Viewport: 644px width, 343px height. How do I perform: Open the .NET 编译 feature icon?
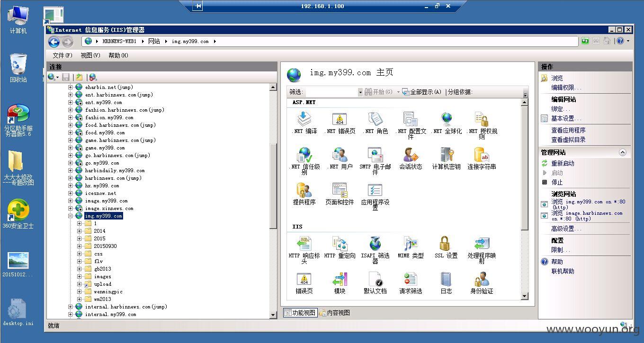click(x=304, y=123)
